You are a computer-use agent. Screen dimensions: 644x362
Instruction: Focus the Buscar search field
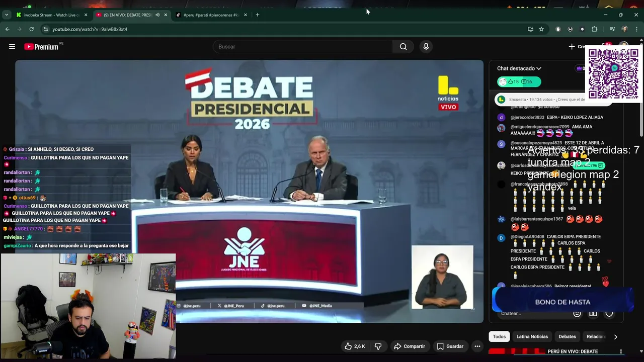tap(303, 47)
